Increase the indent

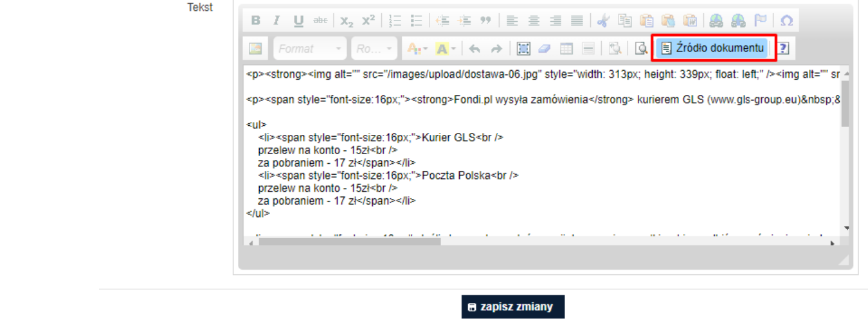click(x=464, y=21)
